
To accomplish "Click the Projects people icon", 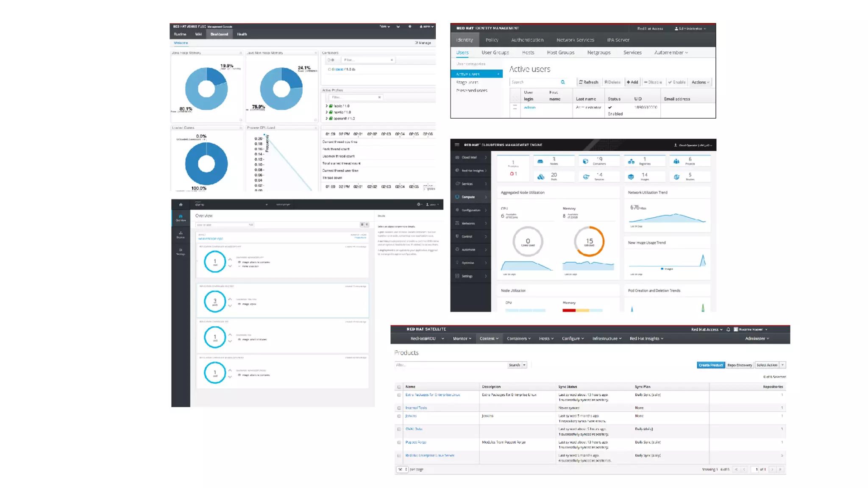I will [x=676, y=161].
